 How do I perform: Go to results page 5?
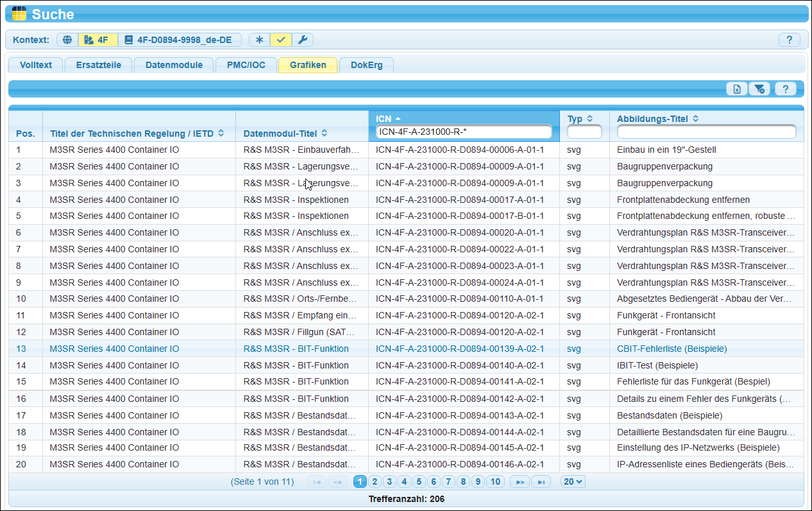coord(419,481)
